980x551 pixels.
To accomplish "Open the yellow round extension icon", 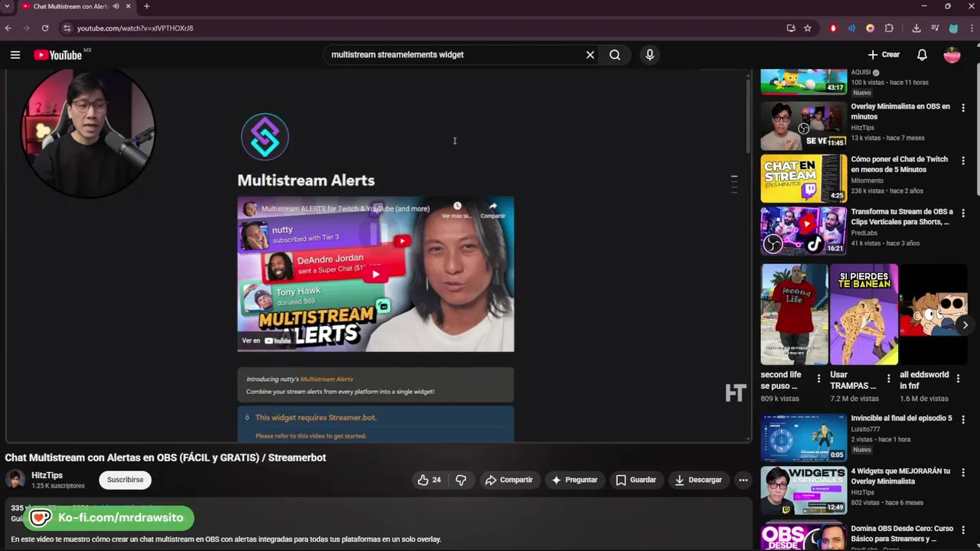I will [x=871, y=28].
